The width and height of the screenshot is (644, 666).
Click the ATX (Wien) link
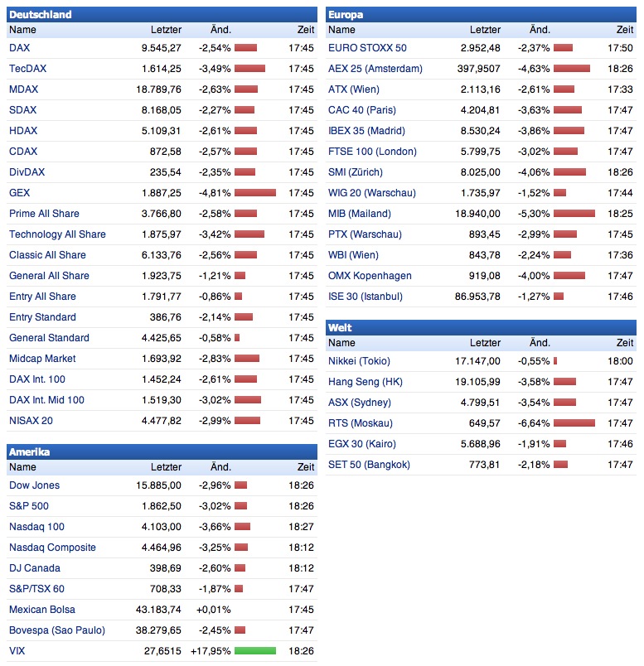(354, 89)
